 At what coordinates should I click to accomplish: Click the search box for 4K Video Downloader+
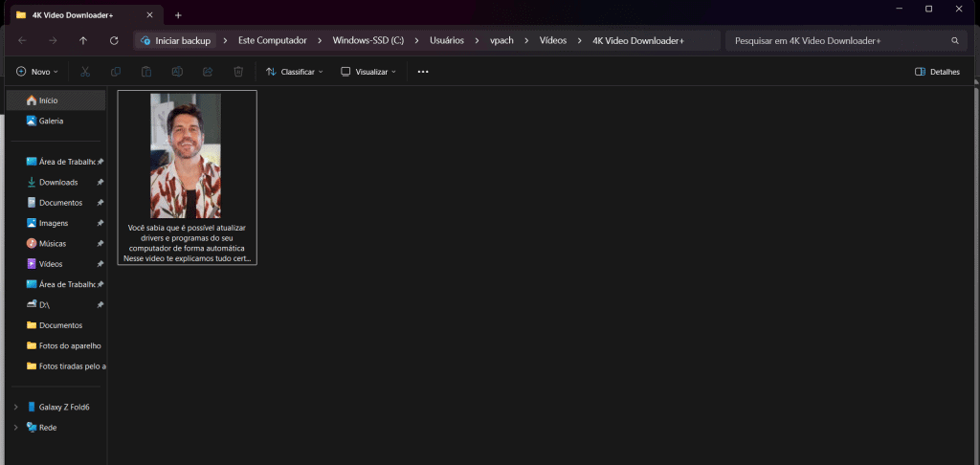pos(837,41)
